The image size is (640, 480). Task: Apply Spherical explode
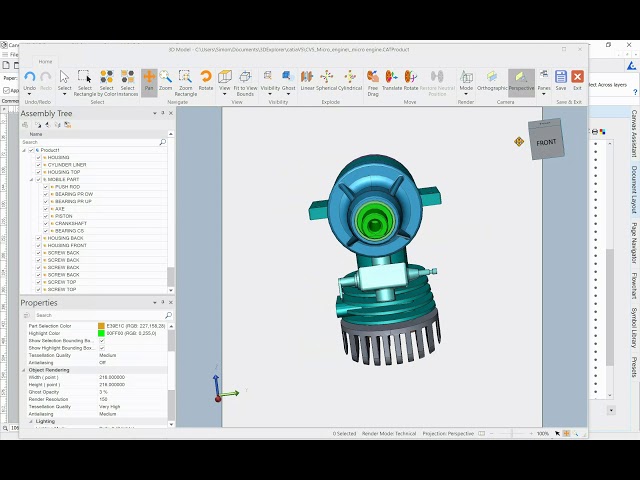[x=327, y=80]
